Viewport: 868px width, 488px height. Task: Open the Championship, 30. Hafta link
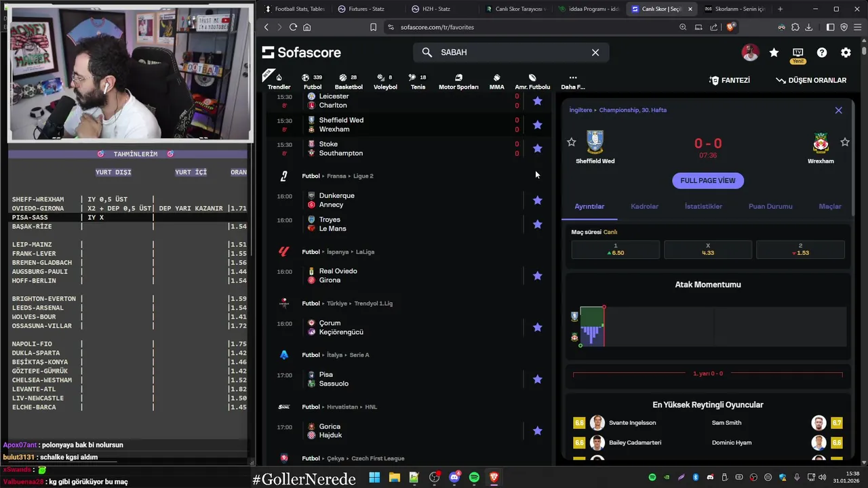click(x=633, y=110)
